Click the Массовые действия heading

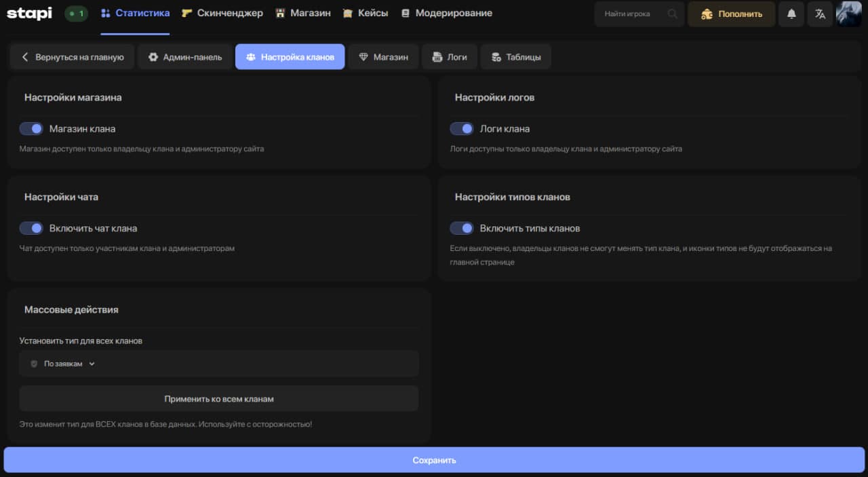pyautogui.click(x=71, y=309)
